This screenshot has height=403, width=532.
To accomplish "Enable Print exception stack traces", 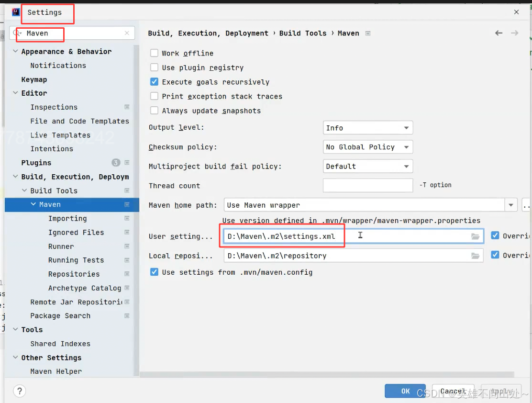I will (154, 96).
